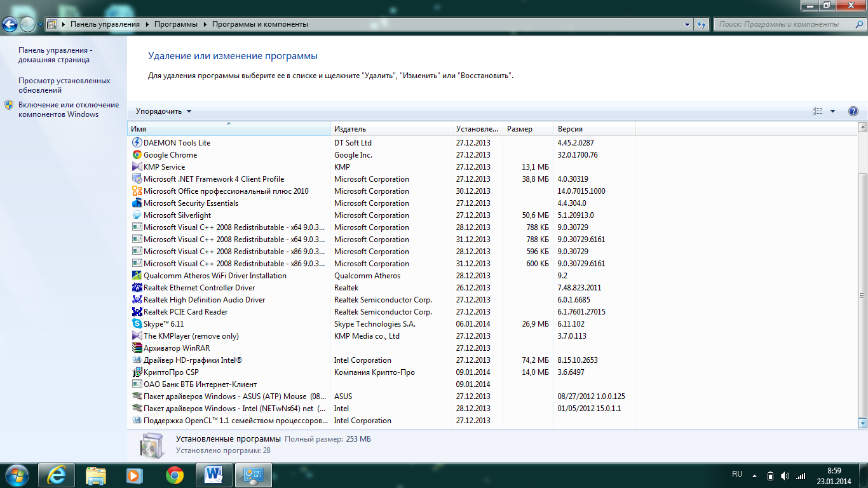Click the Skype 6.11 icon
Viewport: 868px width, 488px height.
click(137, 324)
